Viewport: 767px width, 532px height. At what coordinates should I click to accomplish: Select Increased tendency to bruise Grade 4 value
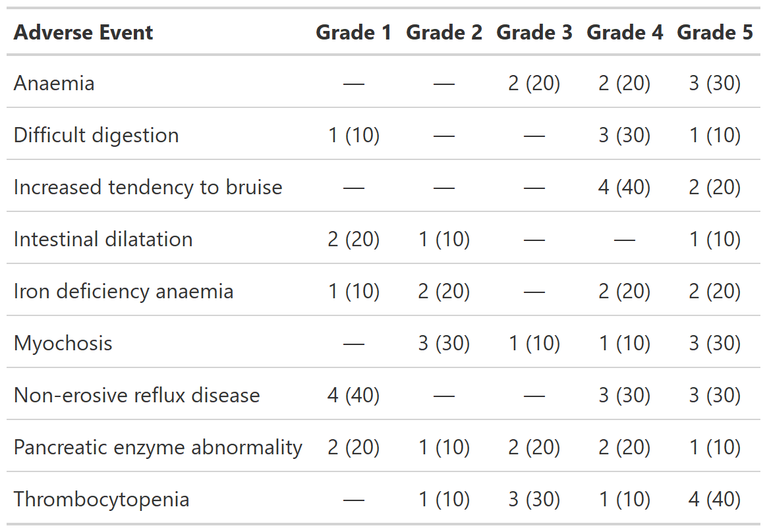(x=625, y=187)
